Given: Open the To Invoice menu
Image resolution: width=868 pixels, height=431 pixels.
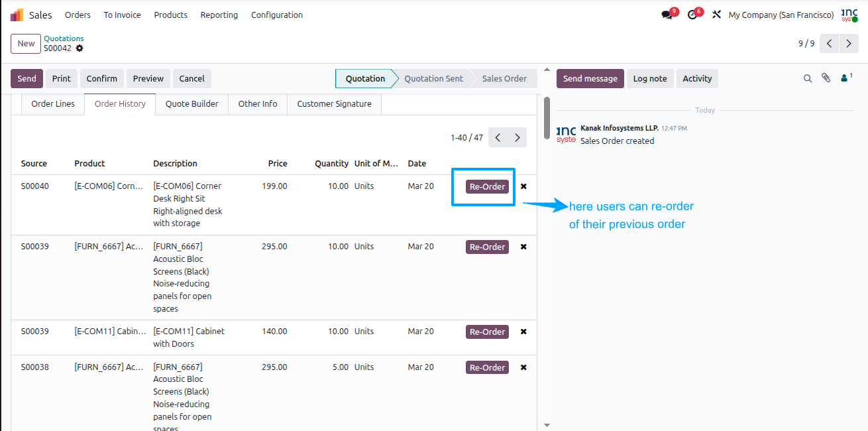Looking at the screenshot, I should tap(123, 15).
